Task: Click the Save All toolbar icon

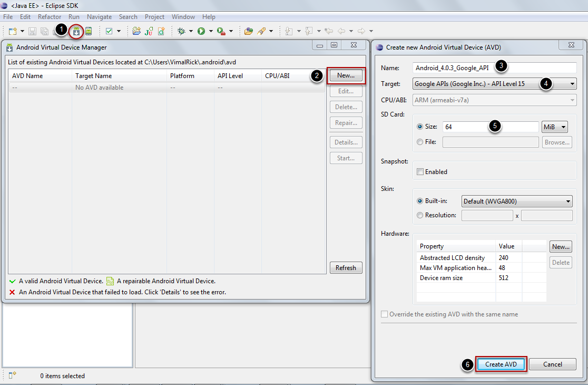Action: 45,31
